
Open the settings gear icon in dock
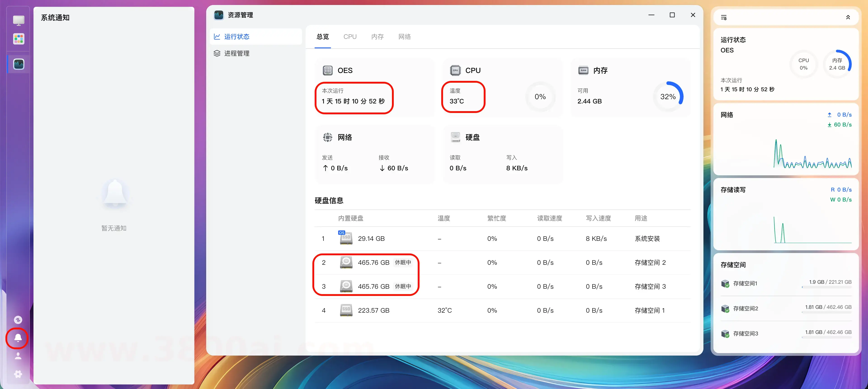pos(18,374)
